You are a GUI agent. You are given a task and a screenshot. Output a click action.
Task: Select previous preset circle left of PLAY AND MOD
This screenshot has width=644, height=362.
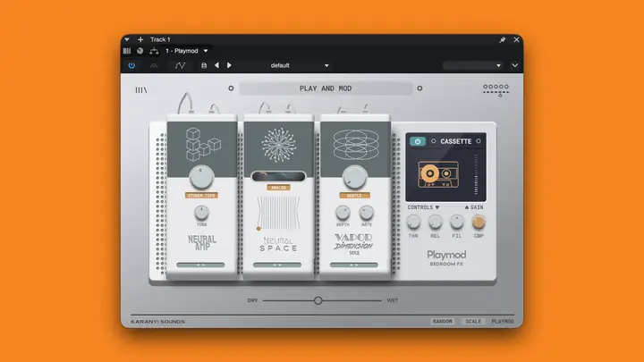coord(231,88)
